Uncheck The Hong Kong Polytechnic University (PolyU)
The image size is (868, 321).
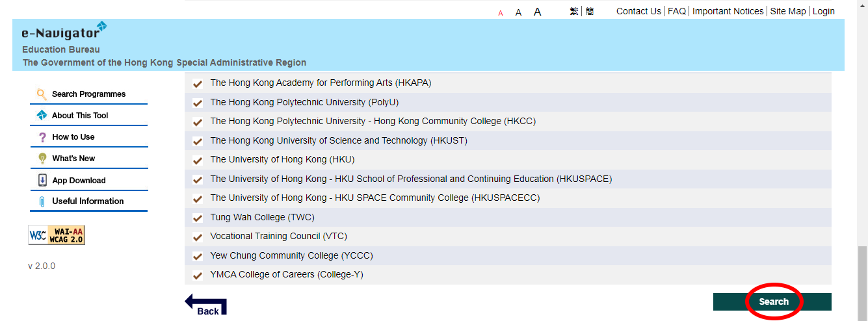(x=198, y=103)
